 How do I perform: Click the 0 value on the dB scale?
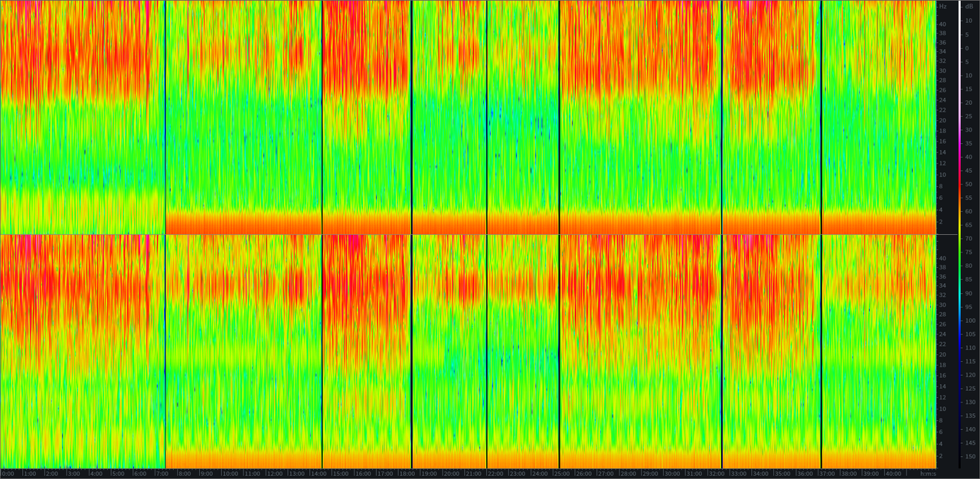tap(967, 48)
